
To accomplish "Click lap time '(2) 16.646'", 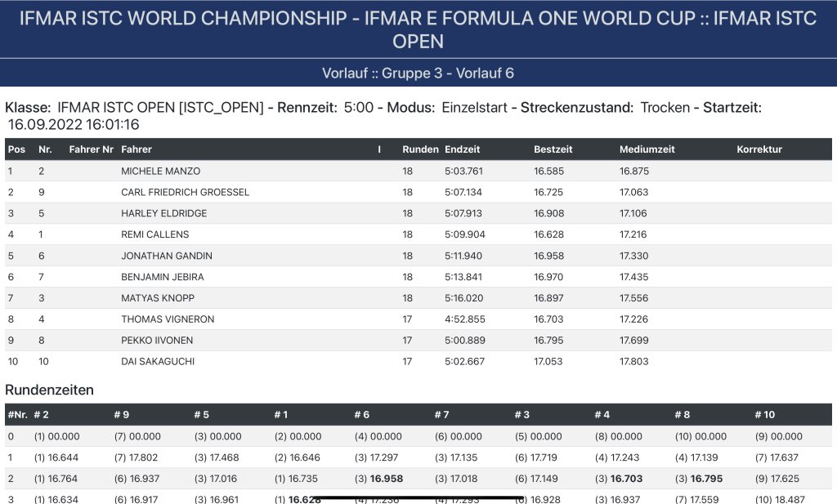I will [298, 457].
